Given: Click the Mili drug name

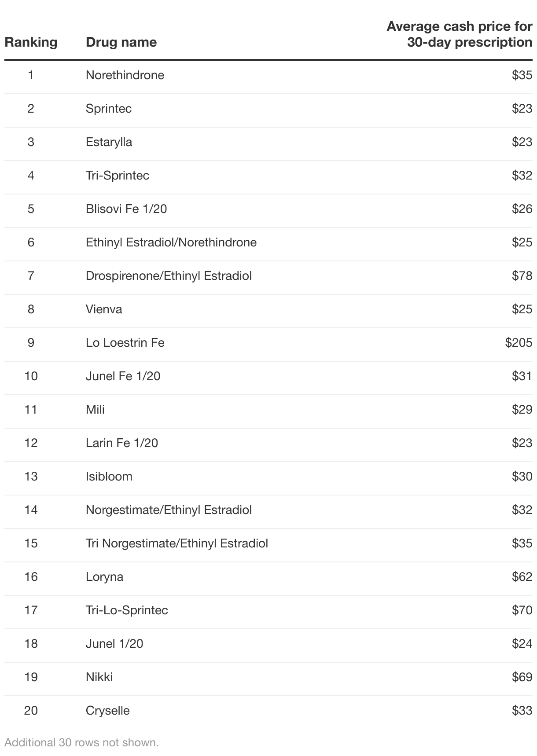Looking at the screenshot, I should coord(95,410).
